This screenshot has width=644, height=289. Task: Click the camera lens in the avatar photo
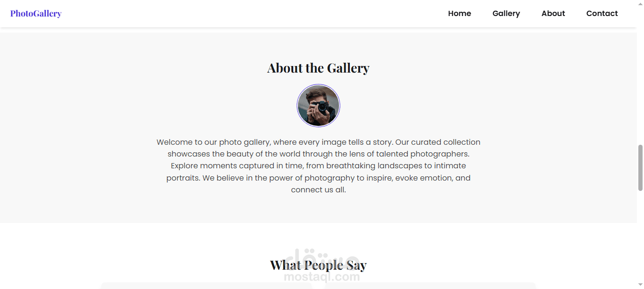(322, 107)
